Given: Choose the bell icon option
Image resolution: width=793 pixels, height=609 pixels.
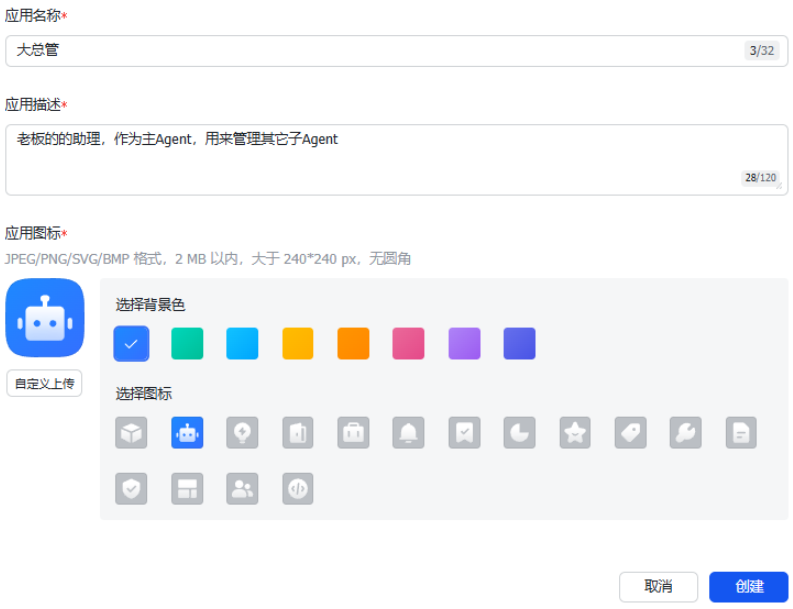Looking at the screenshot, I should (x=408, y=432).
